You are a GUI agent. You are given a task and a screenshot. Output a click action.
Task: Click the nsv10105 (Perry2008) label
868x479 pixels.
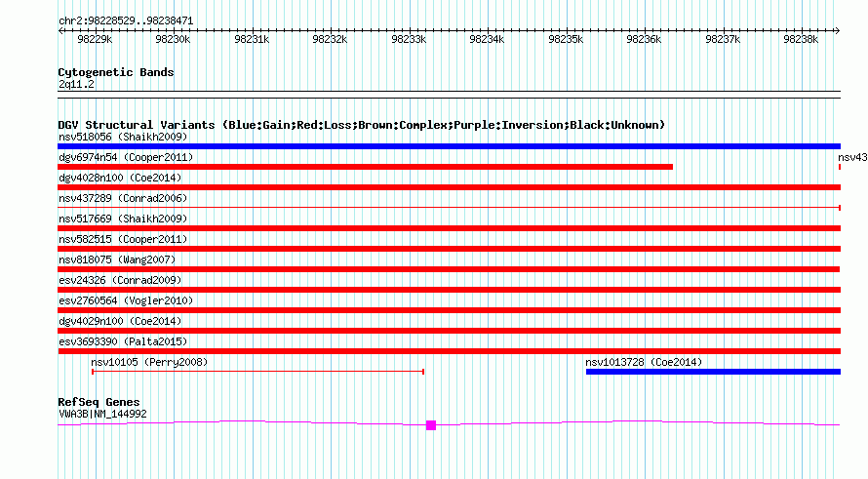click(x=149, y=362)
